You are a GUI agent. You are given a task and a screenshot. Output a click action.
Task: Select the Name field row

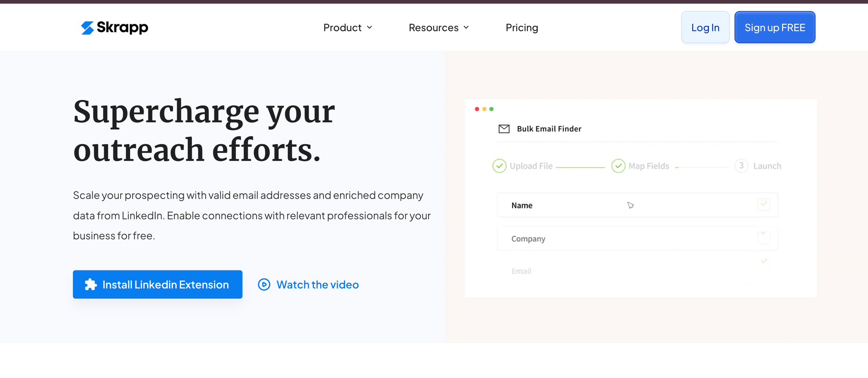pos(638,205)
